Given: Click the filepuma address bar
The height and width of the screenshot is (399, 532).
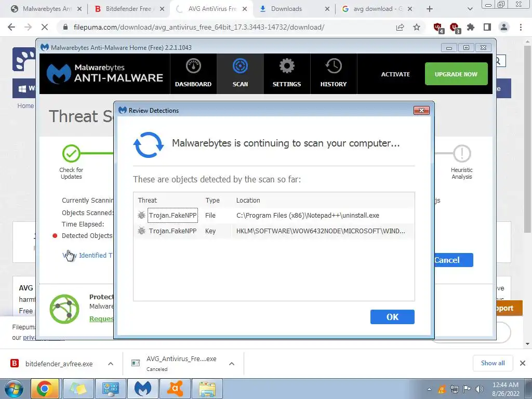Looking at the screenshot, I should coord(199,27).
